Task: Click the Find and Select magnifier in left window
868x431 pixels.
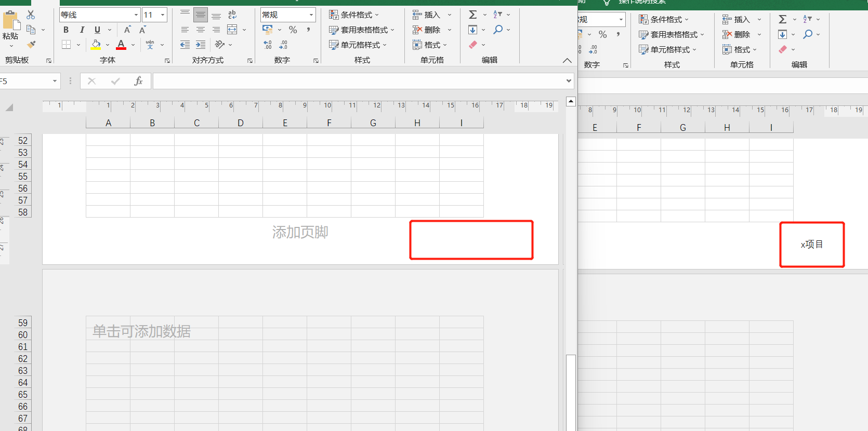Action: 498,30
